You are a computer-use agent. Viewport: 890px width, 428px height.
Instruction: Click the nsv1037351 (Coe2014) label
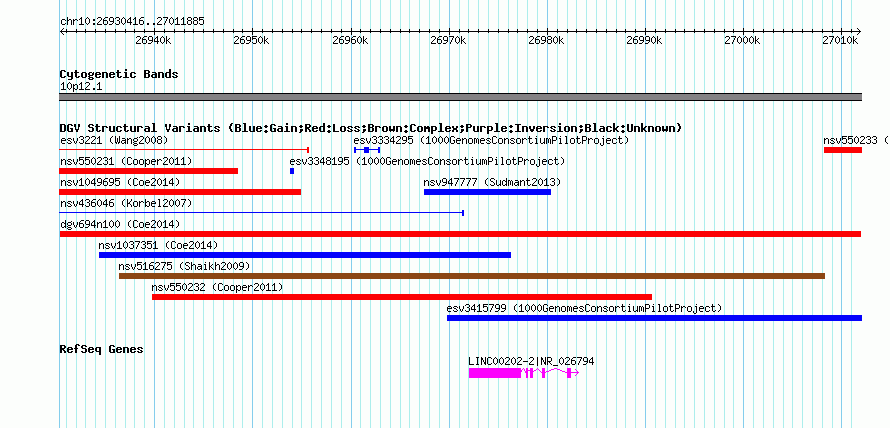point(158,245)
